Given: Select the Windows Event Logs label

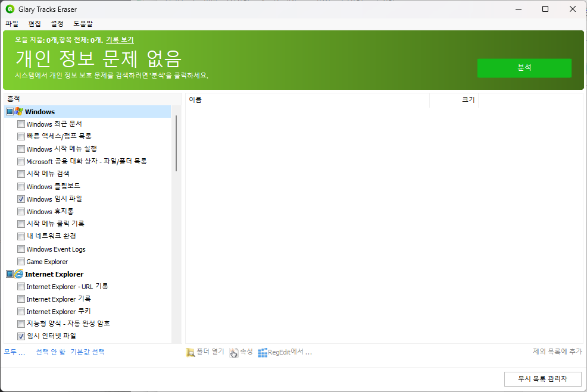Looking at the screenshot, I should pyautogui.click(x=56, y=249).
